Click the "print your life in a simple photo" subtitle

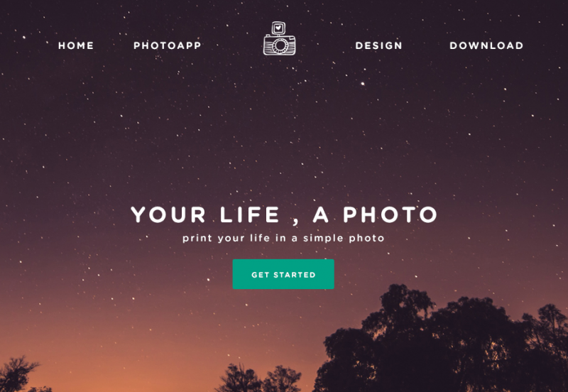click(283, 238)
